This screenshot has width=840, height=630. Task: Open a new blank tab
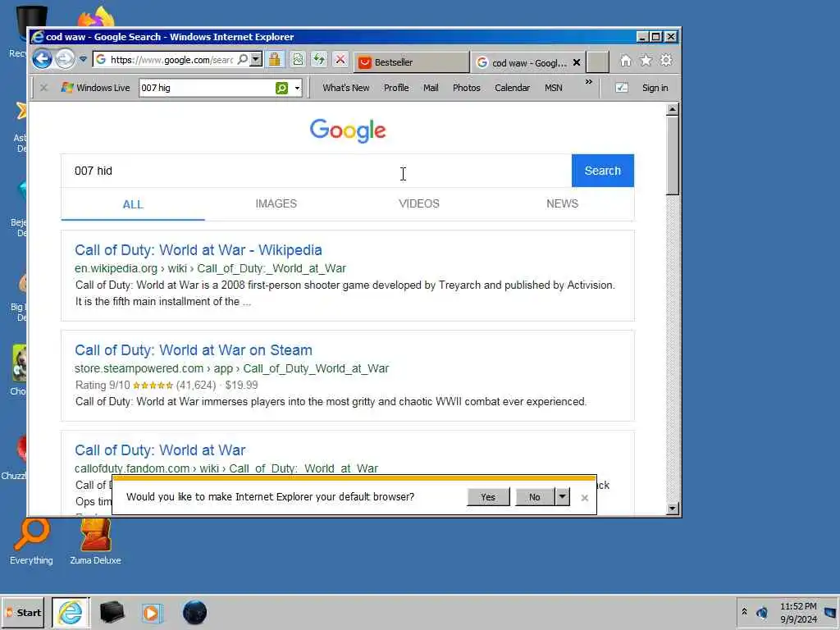(x=598, y=62)
